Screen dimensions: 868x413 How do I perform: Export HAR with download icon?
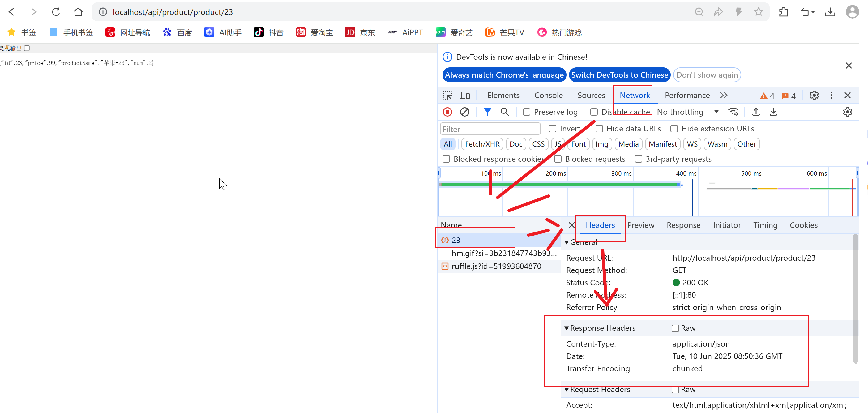click(773, 112)
